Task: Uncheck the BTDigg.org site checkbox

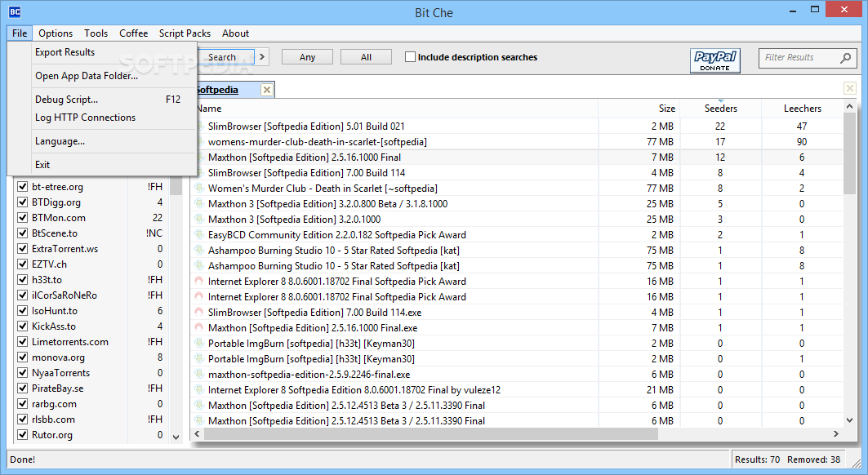Action: pyautogui.click(x=22, y=202)
